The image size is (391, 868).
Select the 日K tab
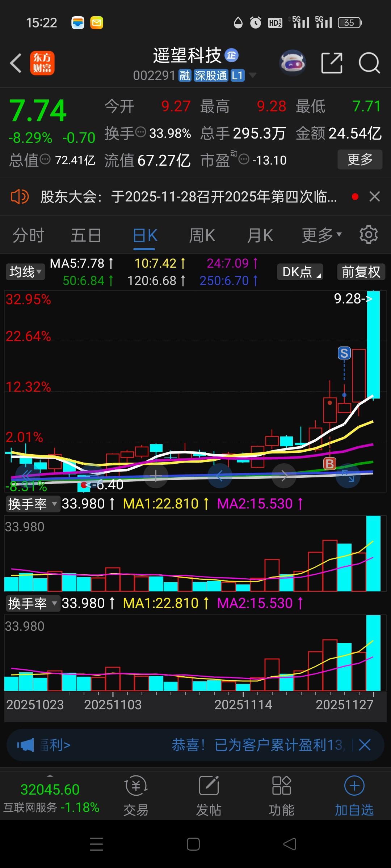point(145,235)
